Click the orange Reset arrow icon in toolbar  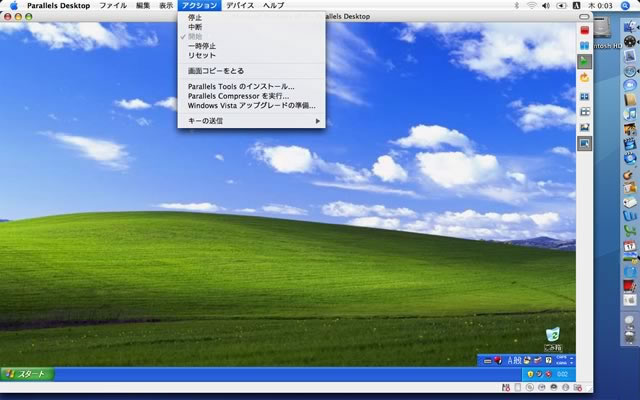pyautogui.click(x=584, y=77)
